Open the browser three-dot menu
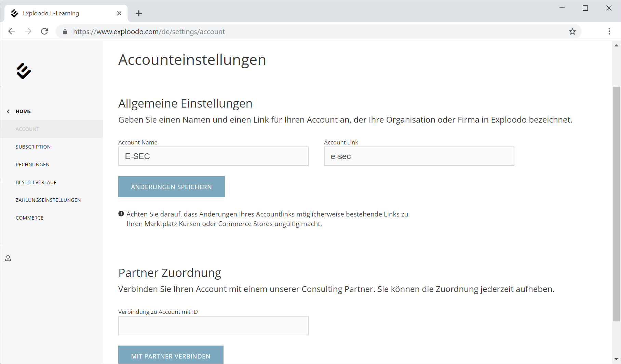This screenshot has height=364, width=621. point(609,31)
